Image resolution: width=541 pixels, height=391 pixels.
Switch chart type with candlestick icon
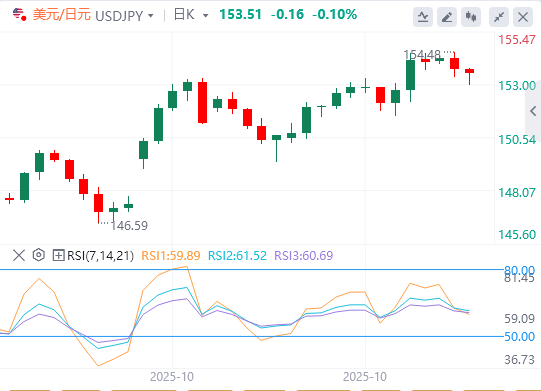[471, 17]
